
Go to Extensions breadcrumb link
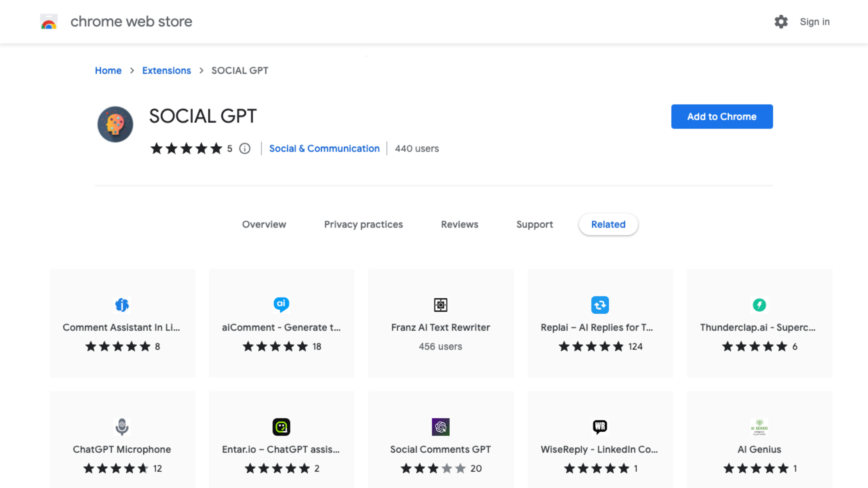click(166, 70)
